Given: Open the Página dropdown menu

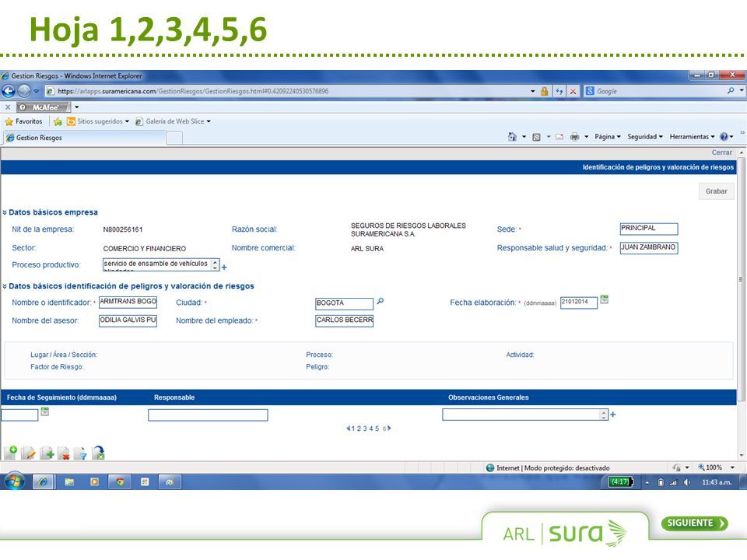Looking at the screenshot, I should point(608,137).
